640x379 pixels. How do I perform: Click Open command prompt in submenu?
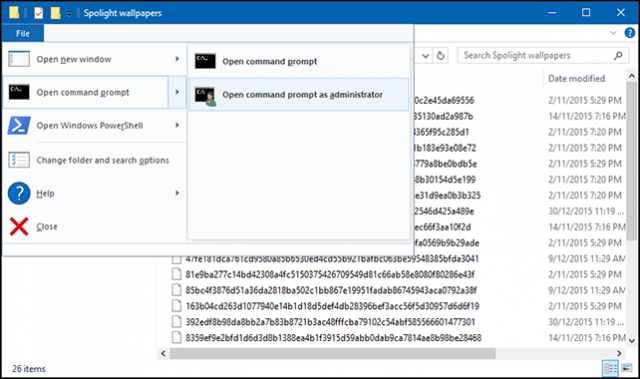pos(299,62)
